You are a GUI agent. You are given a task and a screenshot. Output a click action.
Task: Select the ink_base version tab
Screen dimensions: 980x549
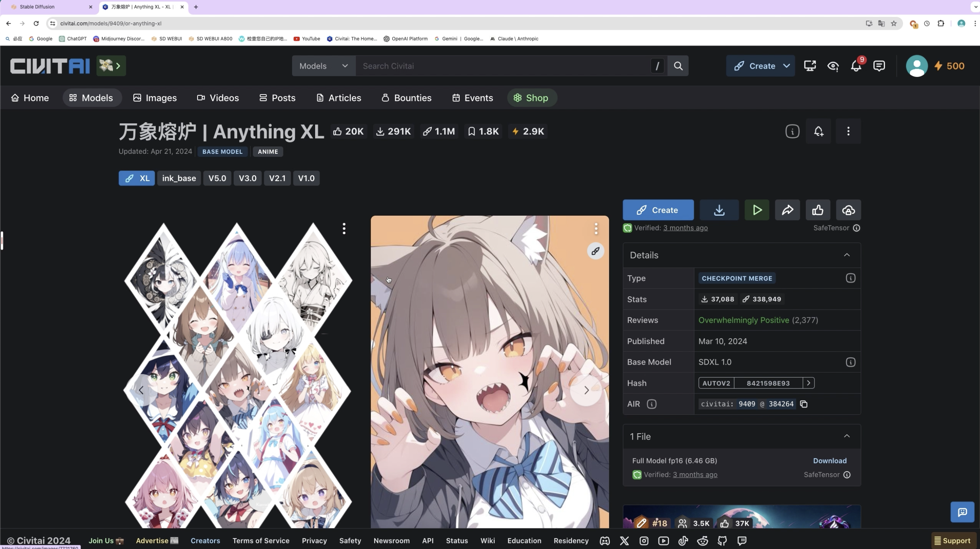tap(179, 178)
